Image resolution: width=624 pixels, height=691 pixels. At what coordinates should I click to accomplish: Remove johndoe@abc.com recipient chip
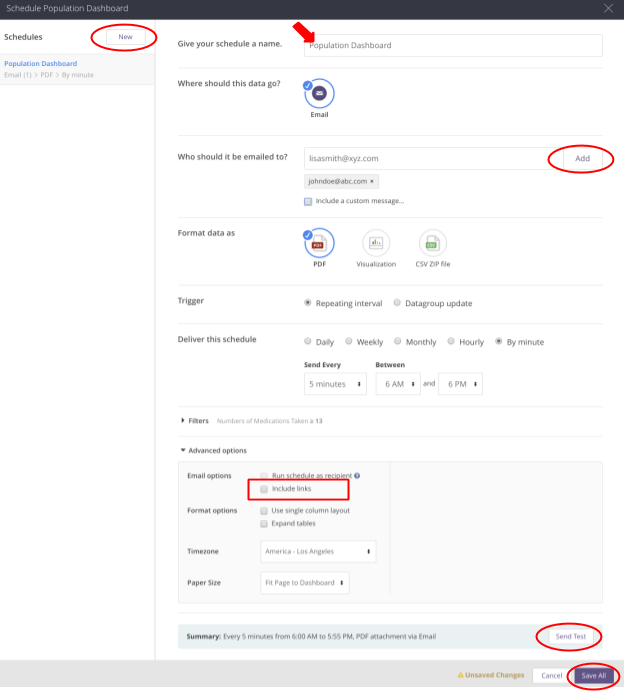[372, 182]
